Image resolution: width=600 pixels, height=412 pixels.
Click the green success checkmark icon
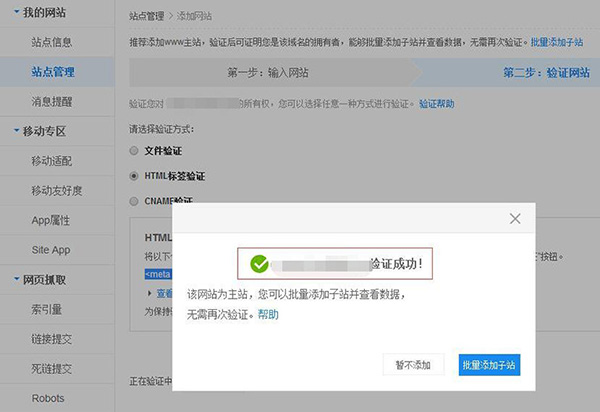260,264
